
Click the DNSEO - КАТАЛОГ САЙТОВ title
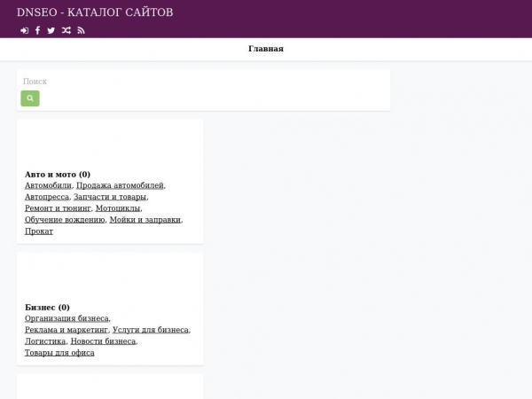coord(95,12)
